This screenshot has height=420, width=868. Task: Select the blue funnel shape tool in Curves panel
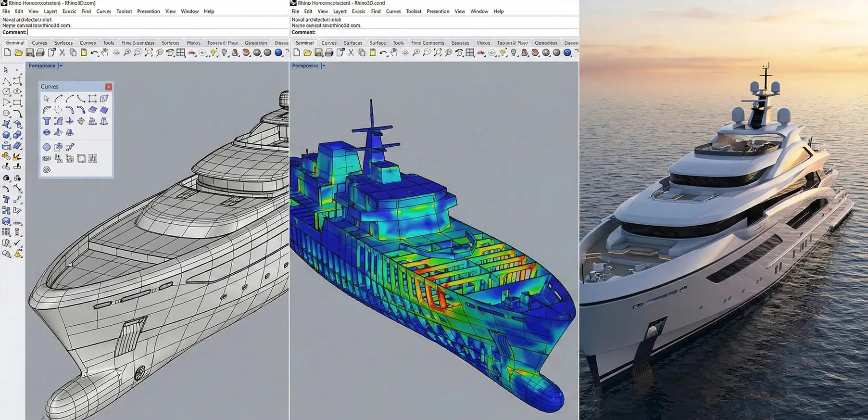click(x=47, y=121)
